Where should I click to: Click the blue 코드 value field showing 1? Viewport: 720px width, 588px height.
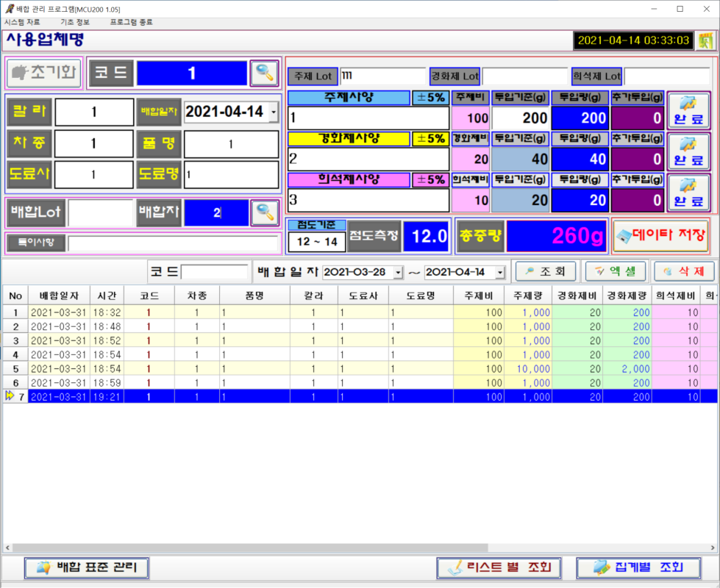coord(192,73)
